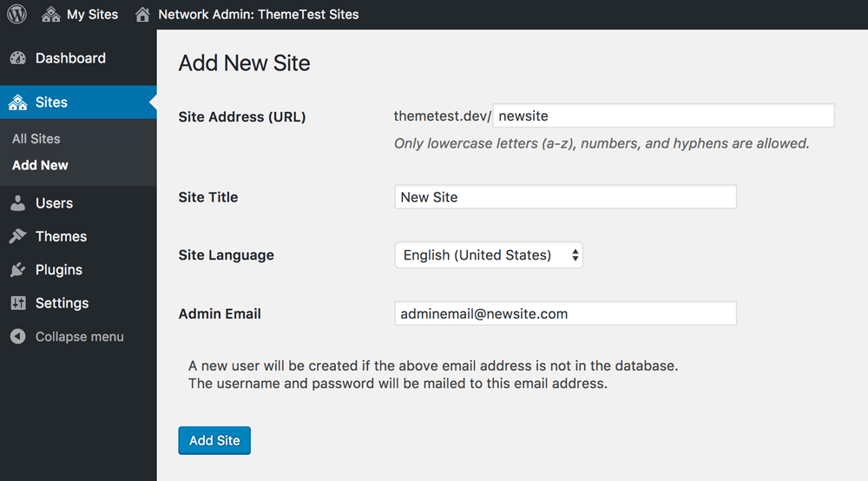Open the My Sites toolbar menu
868x481 pixels.
[80, 15]
